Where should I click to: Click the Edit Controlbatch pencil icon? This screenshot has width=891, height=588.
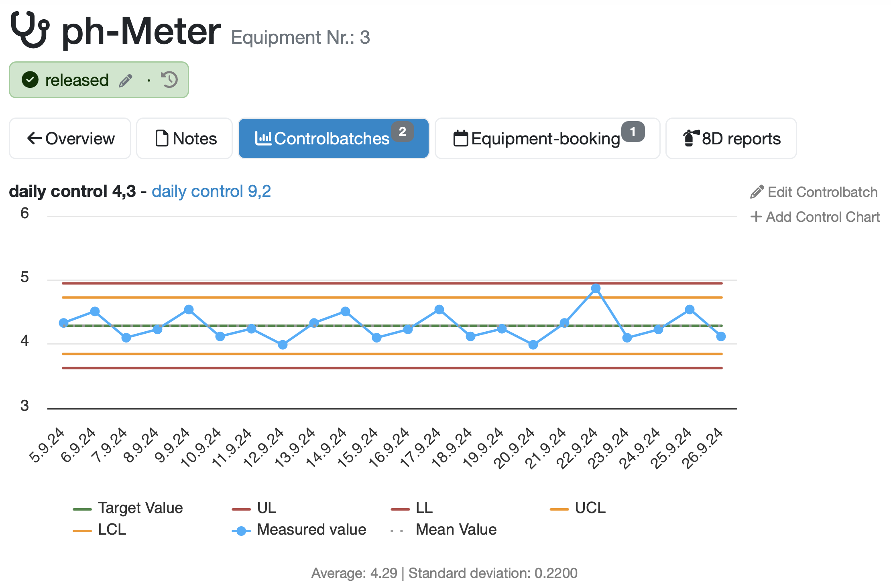tap(757, 192)
